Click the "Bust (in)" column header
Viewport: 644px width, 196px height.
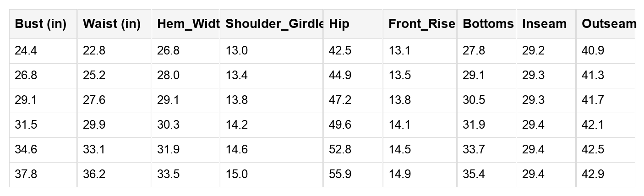(41, 24)
